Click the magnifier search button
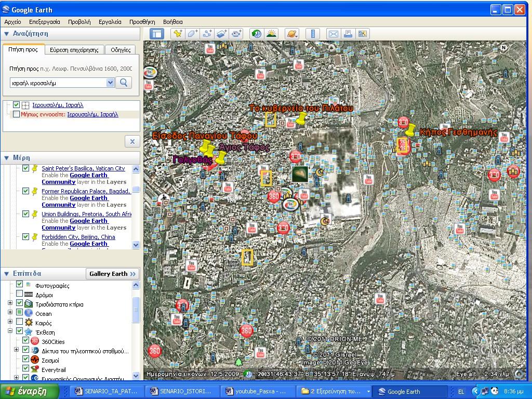The height and width of the screenshot is (399, 532). click(124, 83)
